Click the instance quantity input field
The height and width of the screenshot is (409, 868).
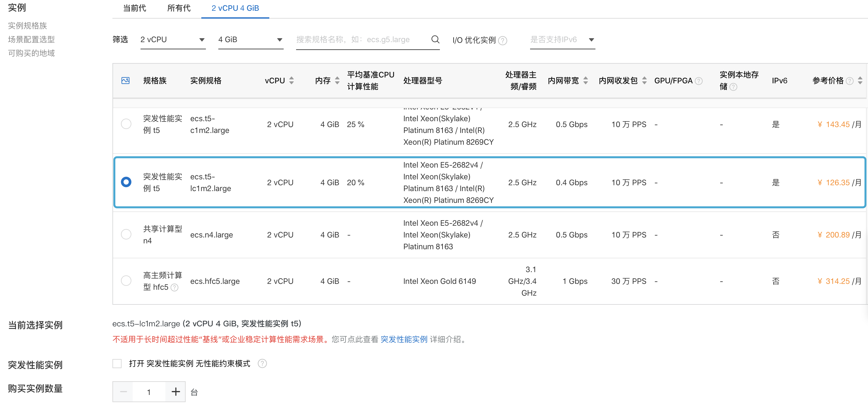149,392
